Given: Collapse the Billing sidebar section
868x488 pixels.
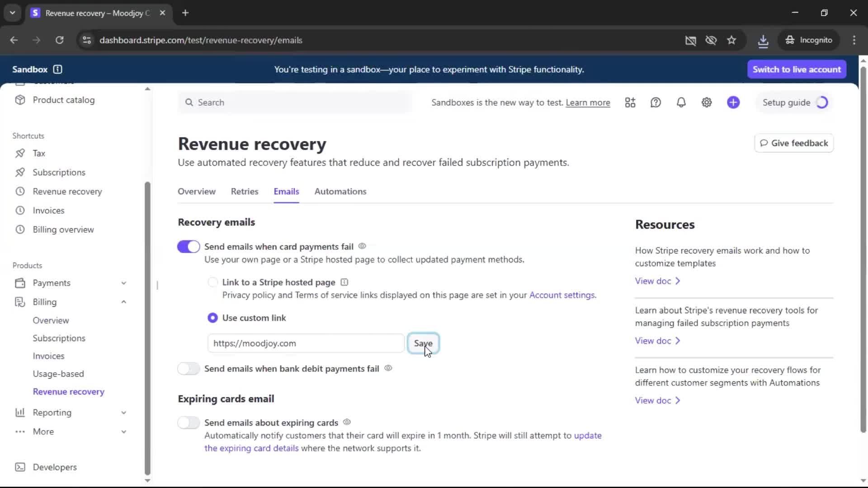Looking at the screenshot, I should point(123,302).
